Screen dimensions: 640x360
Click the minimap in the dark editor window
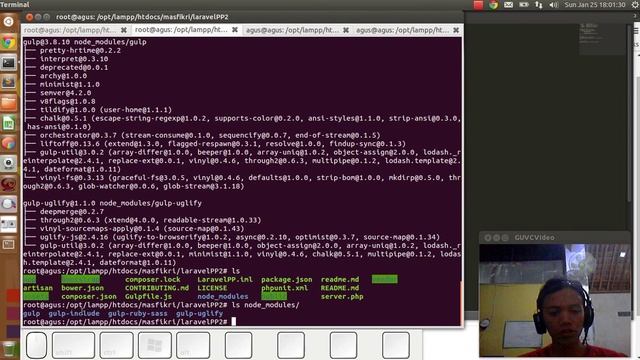coord(602,39)
